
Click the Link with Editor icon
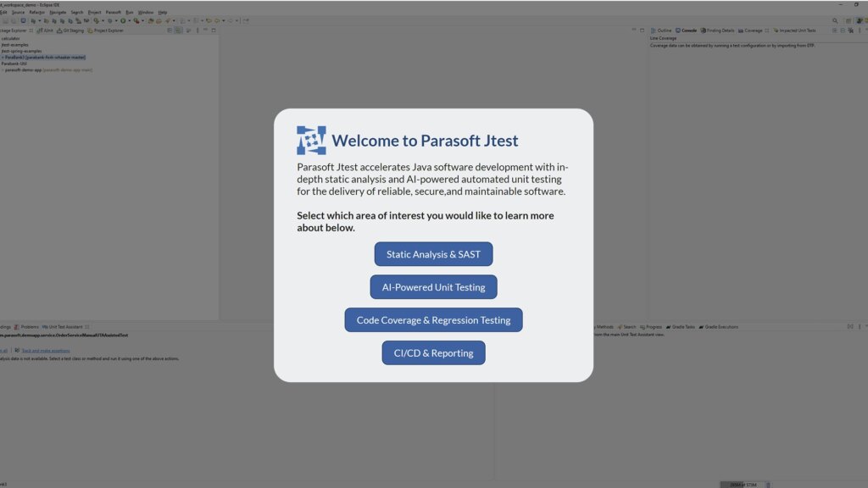tap(178, 30)
